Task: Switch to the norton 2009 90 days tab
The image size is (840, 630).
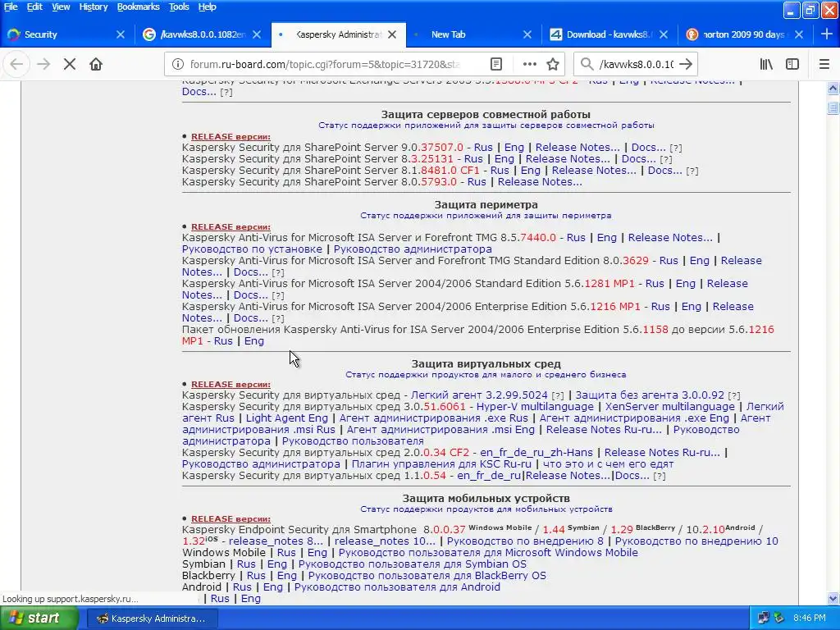Action: (x=745, y=34)
